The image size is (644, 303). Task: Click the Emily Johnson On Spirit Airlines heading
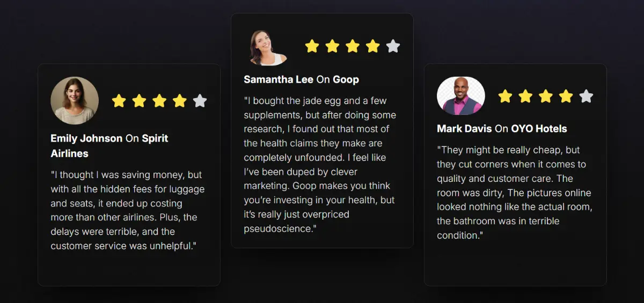[x=109, y=146]
